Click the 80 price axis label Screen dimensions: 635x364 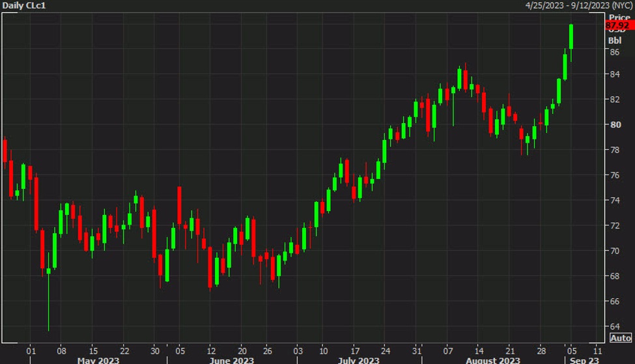(x=614, y=125)
